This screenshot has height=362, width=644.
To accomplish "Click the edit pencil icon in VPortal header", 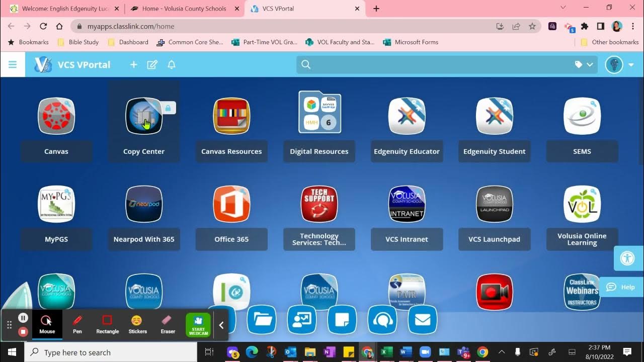I will pyautogui.click(x=152, y=65).
